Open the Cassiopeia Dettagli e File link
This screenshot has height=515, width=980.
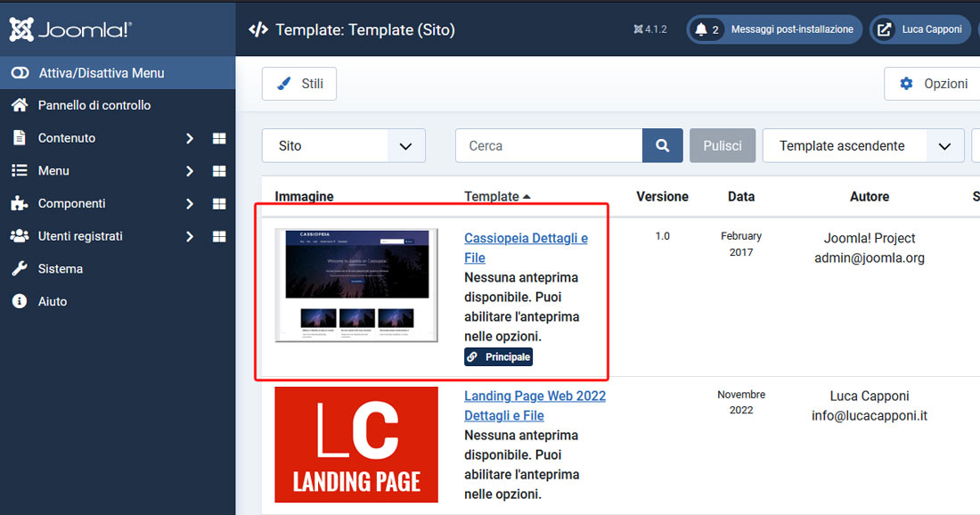pos(526,248)
